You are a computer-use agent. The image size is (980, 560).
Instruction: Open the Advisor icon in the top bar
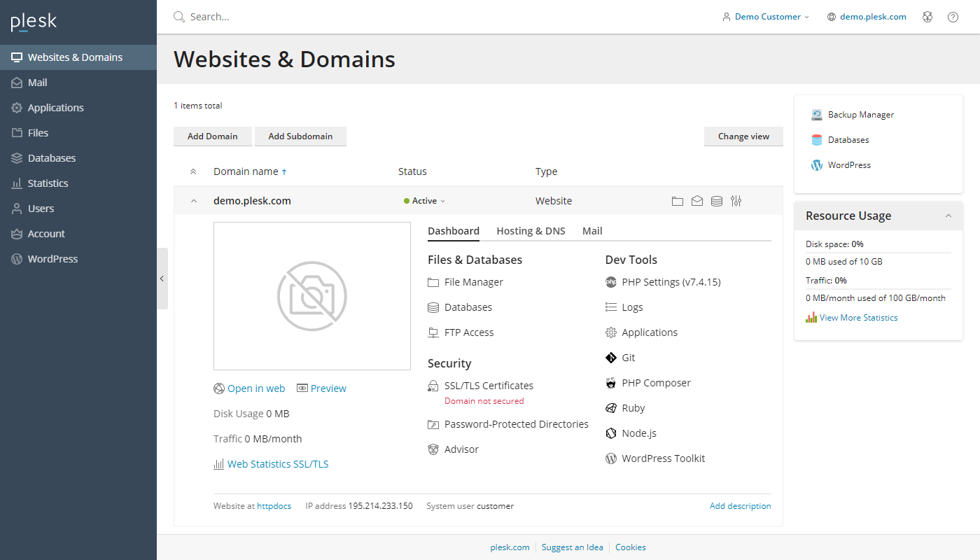point(927,17)
